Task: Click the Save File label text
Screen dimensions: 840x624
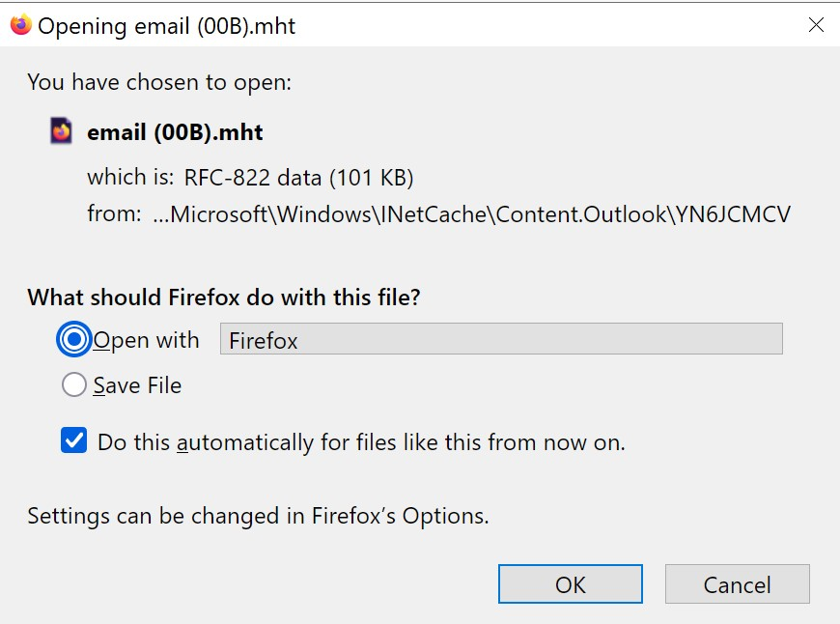Action: pos(138,385)
